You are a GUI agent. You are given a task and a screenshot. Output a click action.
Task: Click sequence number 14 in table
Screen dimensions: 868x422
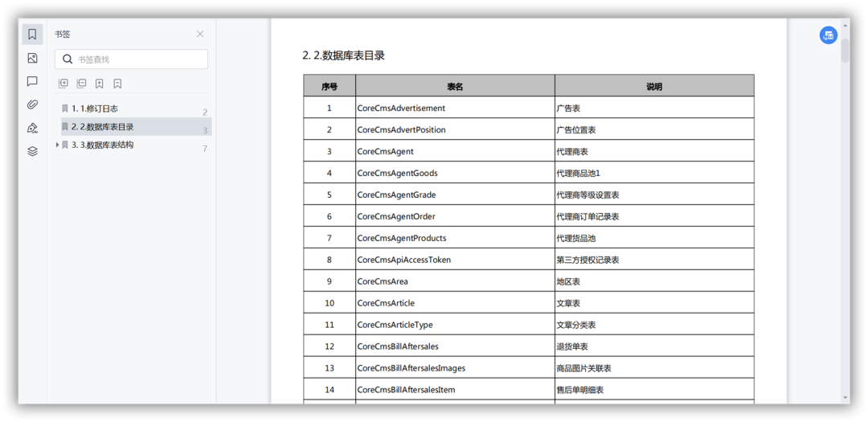330,390
